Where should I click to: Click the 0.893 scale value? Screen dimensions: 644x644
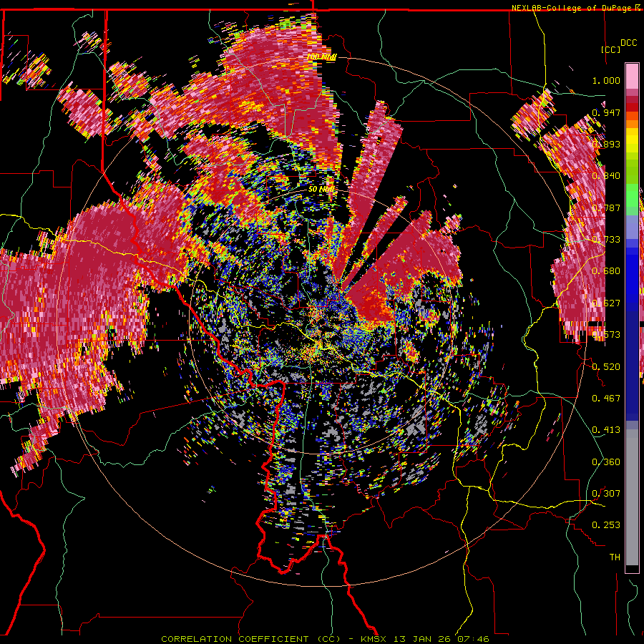click(x=606, y=144)
